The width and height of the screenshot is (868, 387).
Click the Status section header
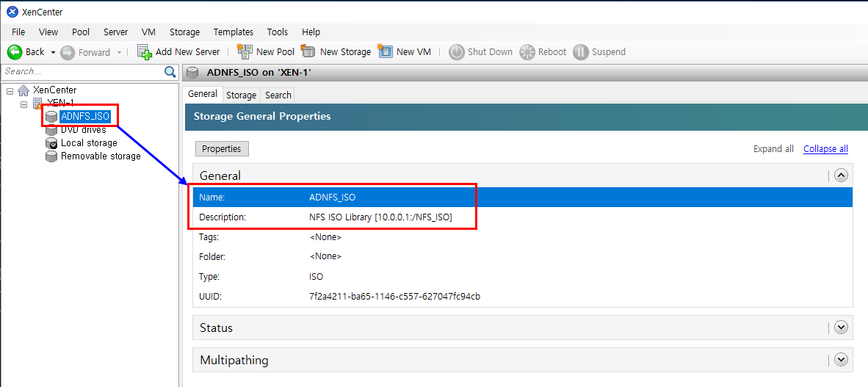(523, 328)
